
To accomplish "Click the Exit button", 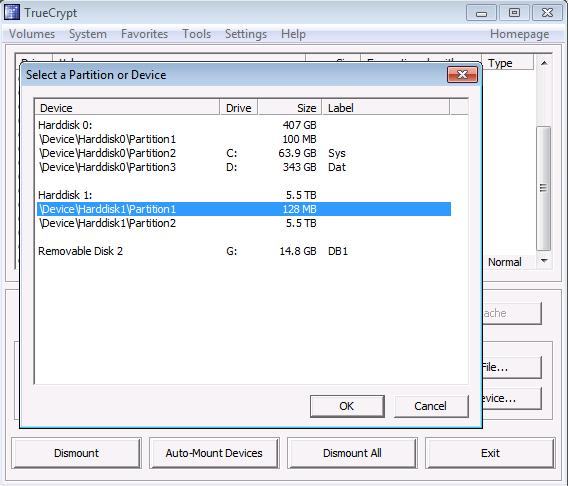I will pyautogui.click(x=490, y=453).
